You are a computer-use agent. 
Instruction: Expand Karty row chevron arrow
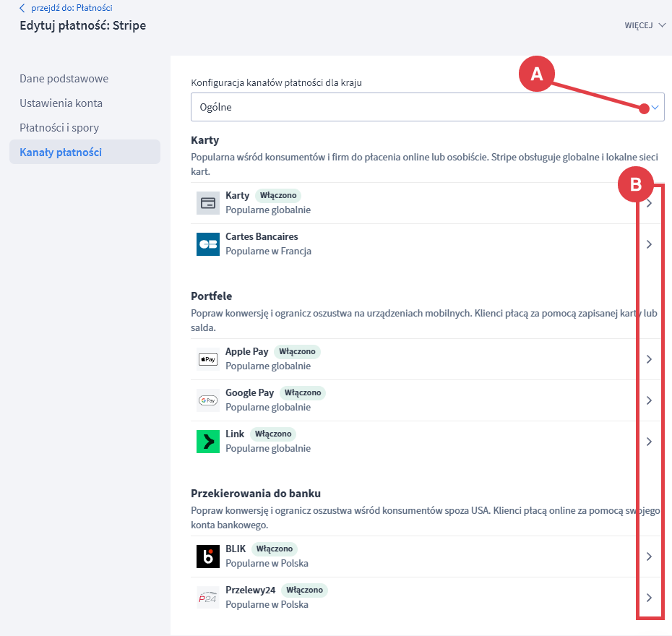click(649, 204)
